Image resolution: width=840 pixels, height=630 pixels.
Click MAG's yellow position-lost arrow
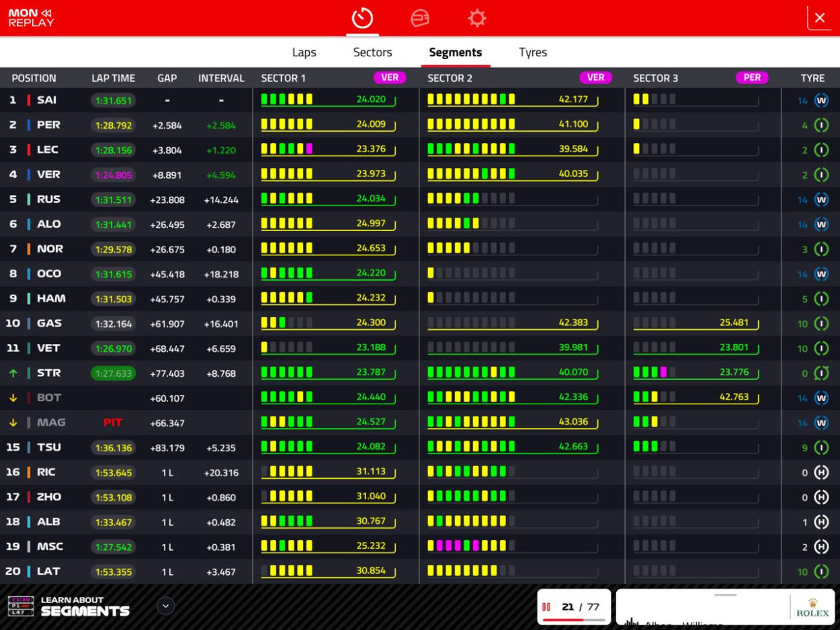pyautogui.click(x=13, y=422)
